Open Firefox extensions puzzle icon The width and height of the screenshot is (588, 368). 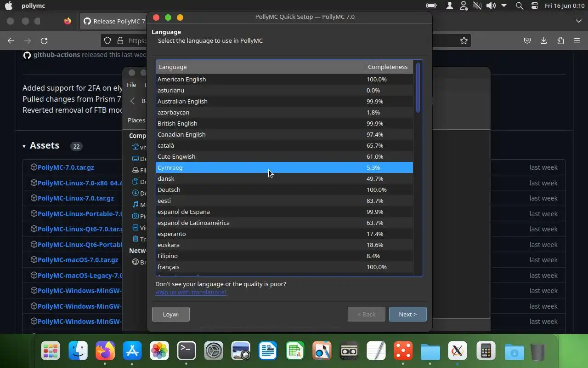pos(560,40)
